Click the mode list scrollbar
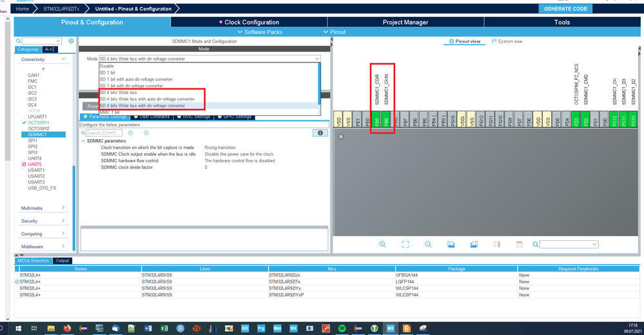 (x=319, y=84)
